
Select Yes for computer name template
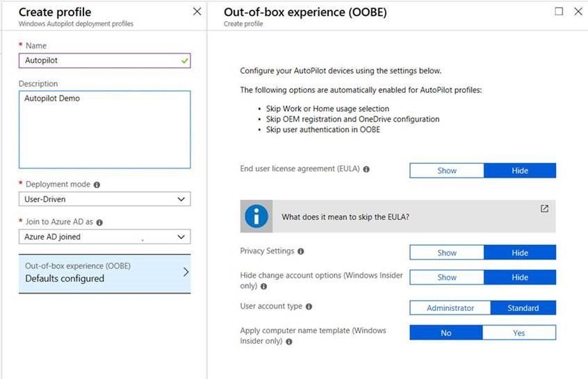pyautogui.click(x=519, y=332)
